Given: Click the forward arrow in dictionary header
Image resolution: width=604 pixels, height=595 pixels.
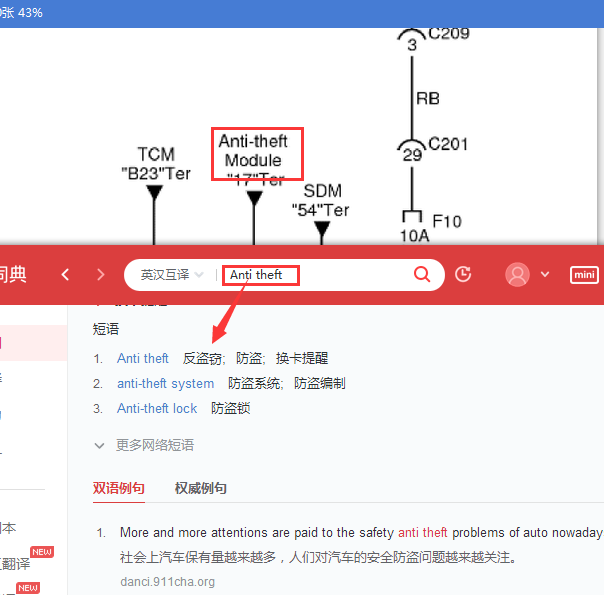Looking at the screenshot, I should tap(101, 275).
